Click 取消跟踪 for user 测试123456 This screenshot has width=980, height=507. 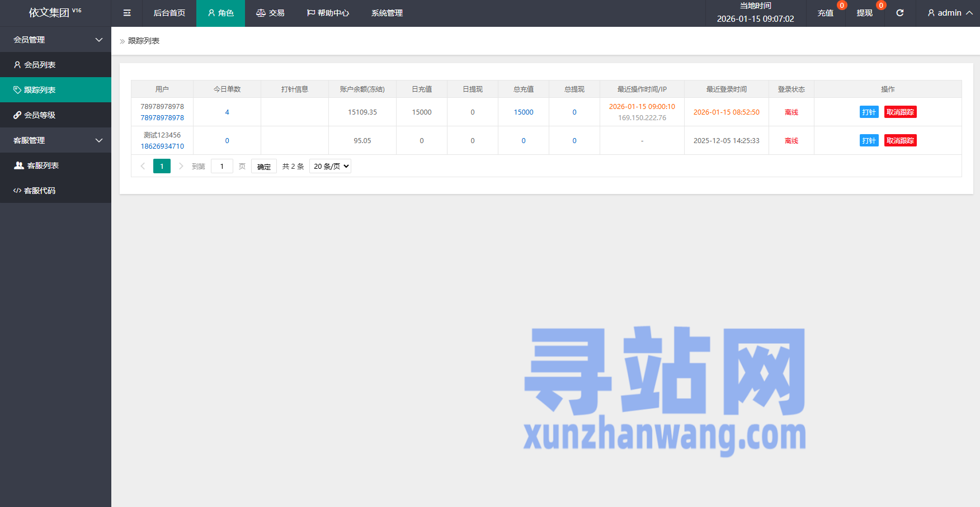[x=900, y=140]
